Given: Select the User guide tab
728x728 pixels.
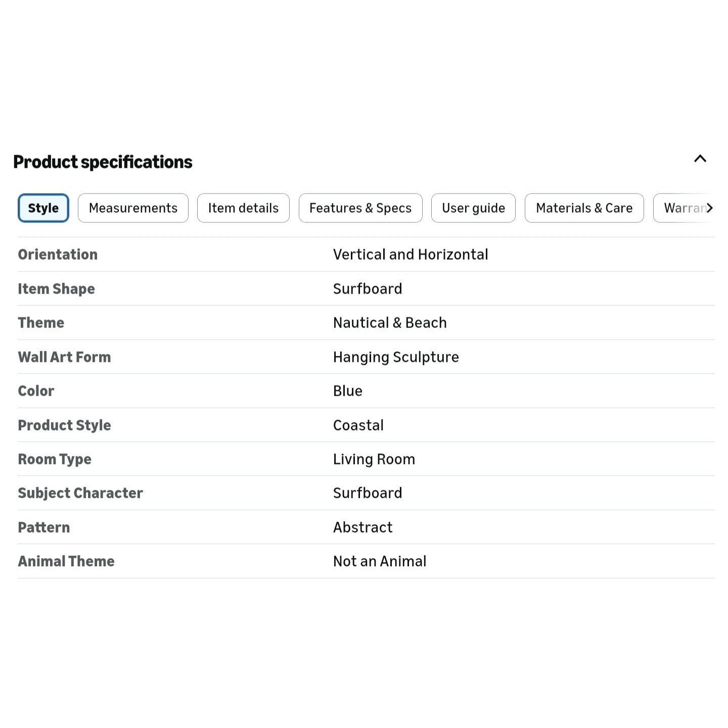Looking at the screenshot, I should coord(473,208).
